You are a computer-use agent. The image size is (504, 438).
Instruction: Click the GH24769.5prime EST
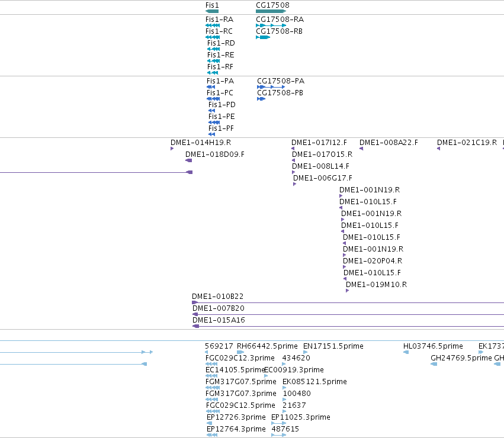434,364
